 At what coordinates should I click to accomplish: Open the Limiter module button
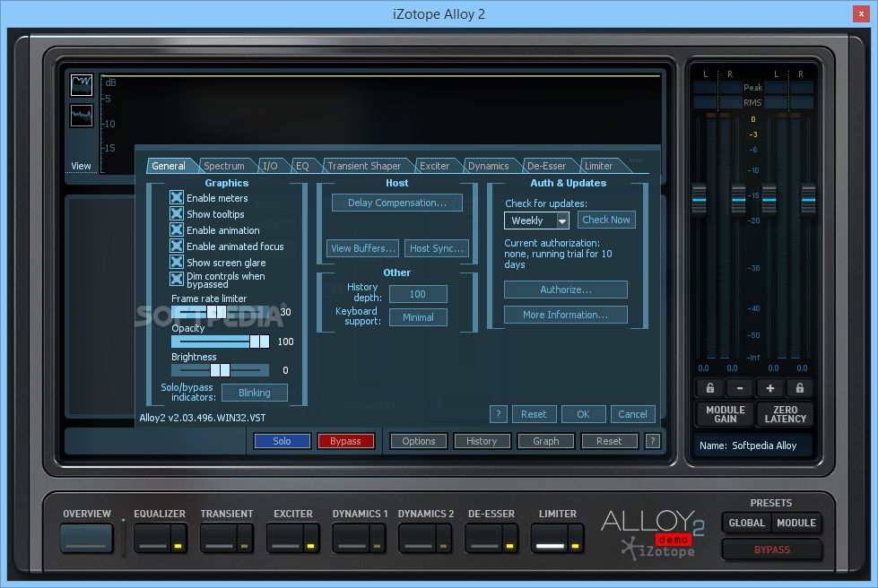(549, 538)
